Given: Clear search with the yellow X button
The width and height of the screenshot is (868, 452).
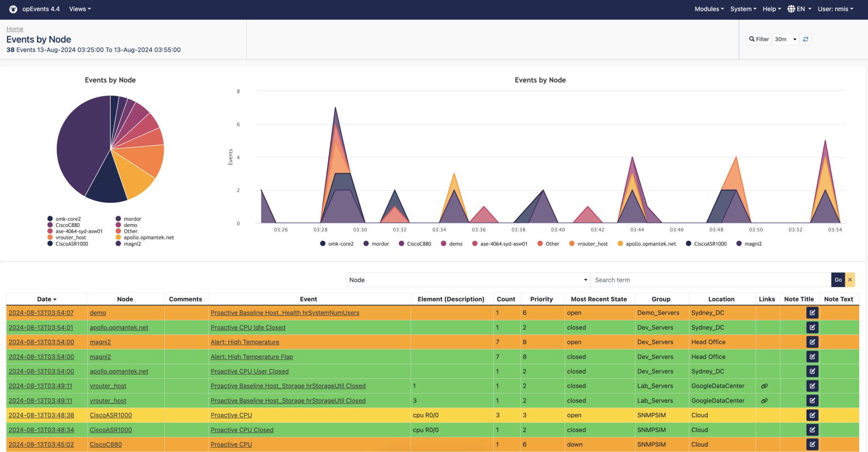Looking at the screenshot, I should [x=850, y=280].
